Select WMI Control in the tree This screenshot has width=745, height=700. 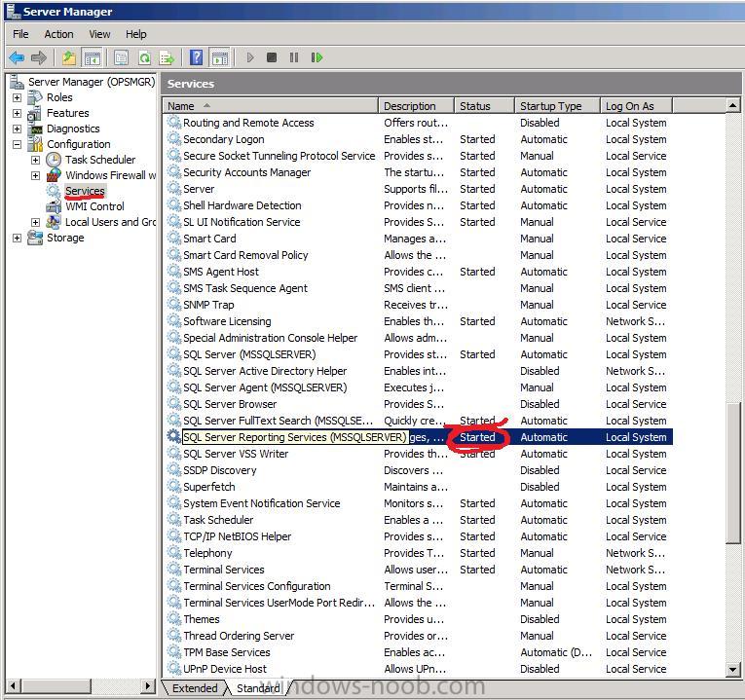click(94, 206)
